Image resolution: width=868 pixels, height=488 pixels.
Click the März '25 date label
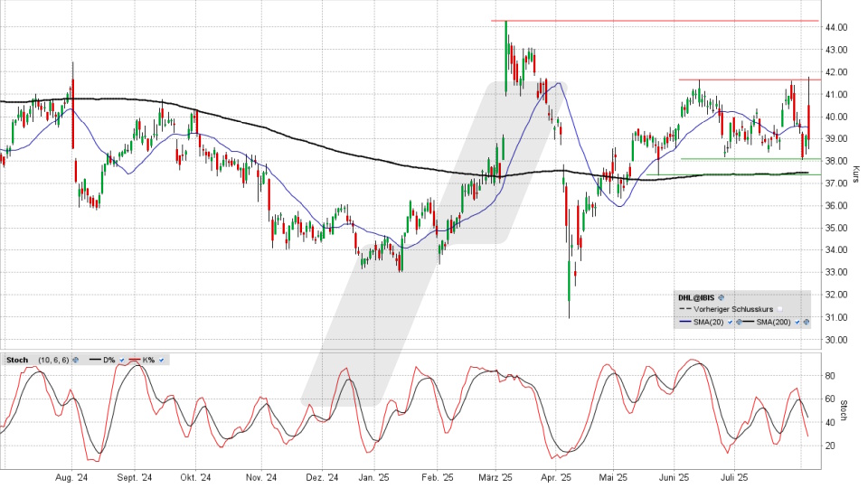tap(495, 477)
